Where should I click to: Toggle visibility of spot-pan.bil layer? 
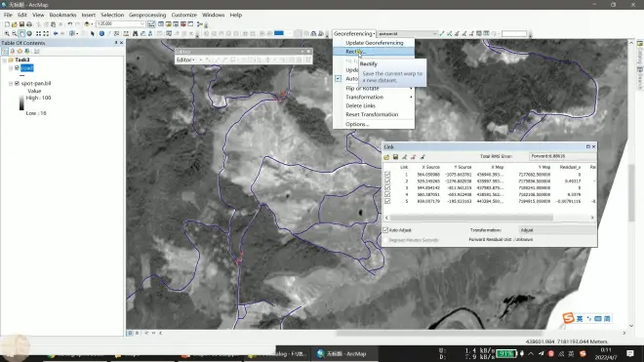[x=17, y=83]
